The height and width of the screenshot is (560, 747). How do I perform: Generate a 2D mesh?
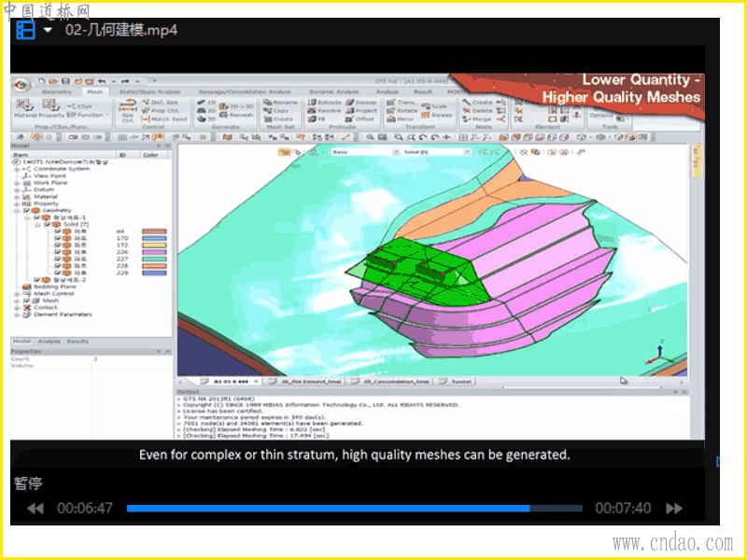click(206, 110)
